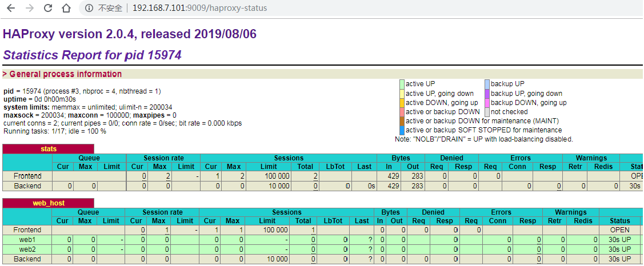Click the 'maxsock = 200034; maxconn = 100000' line
This screenshot has height=266, width=644.
point(90,115)
